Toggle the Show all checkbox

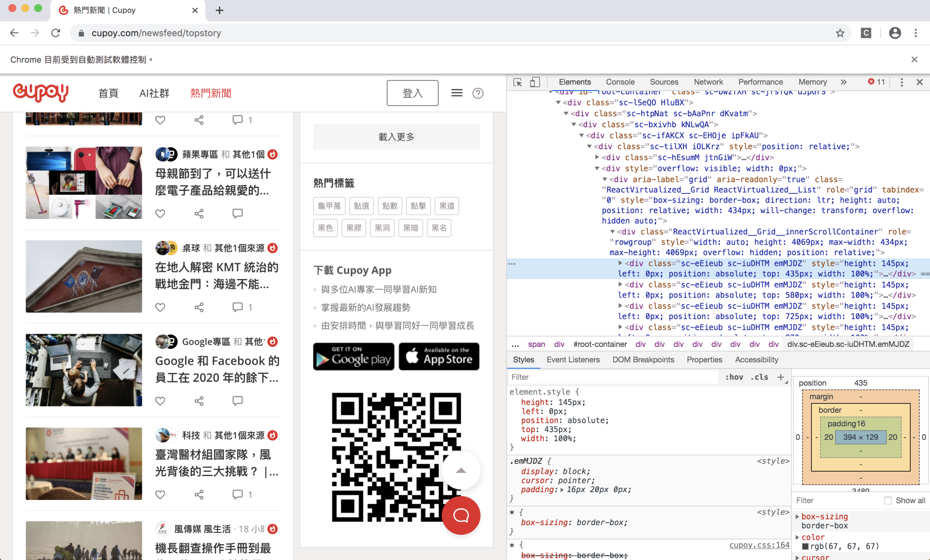click(x=888, y=500)
